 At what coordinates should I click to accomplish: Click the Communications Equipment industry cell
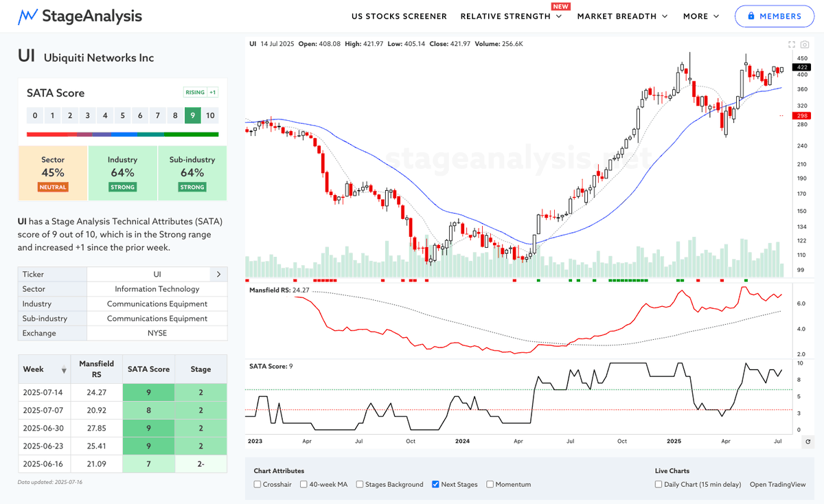[x=157, y=303]
